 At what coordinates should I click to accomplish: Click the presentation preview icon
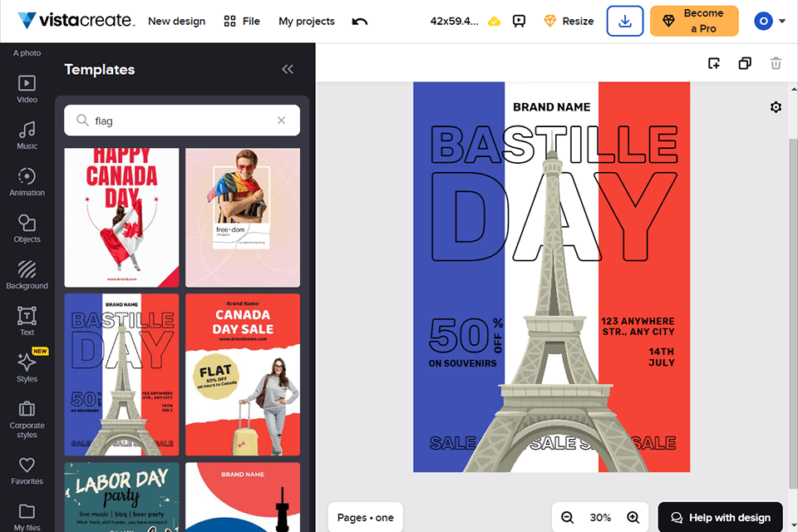519,22
